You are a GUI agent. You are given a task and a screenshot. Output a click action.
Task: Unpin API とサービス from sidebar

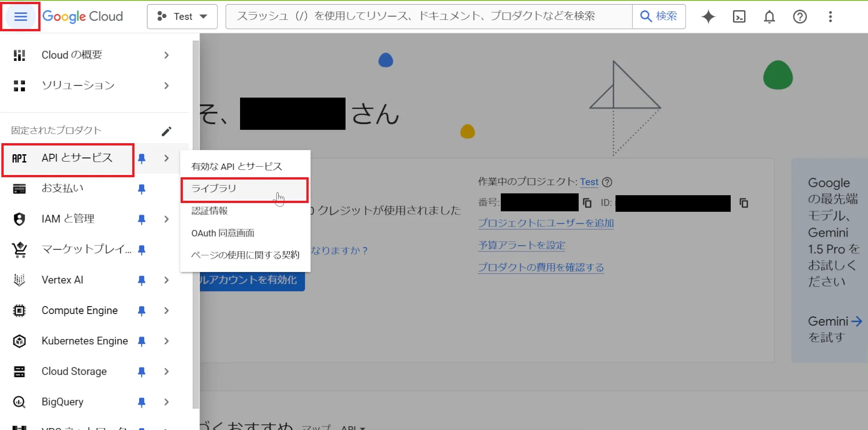click(x=142, y=158)
